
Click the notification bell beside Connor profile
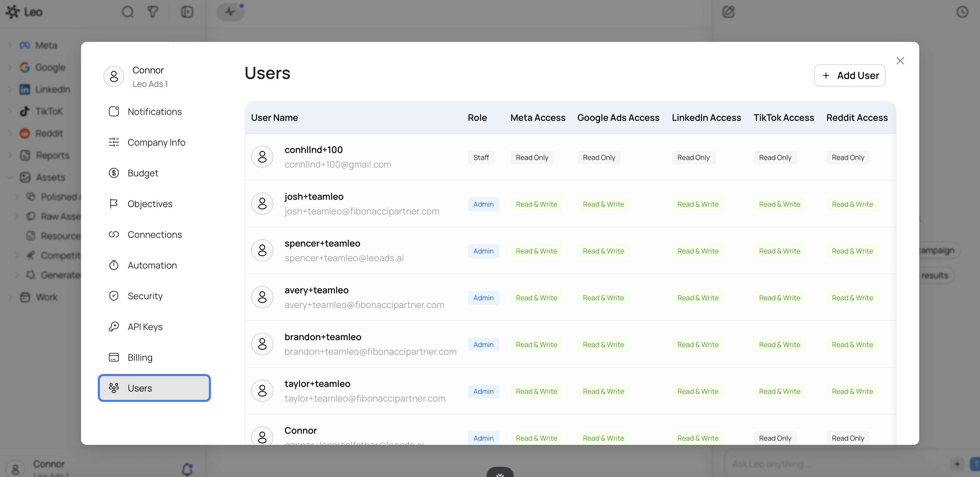click(187, 469)
